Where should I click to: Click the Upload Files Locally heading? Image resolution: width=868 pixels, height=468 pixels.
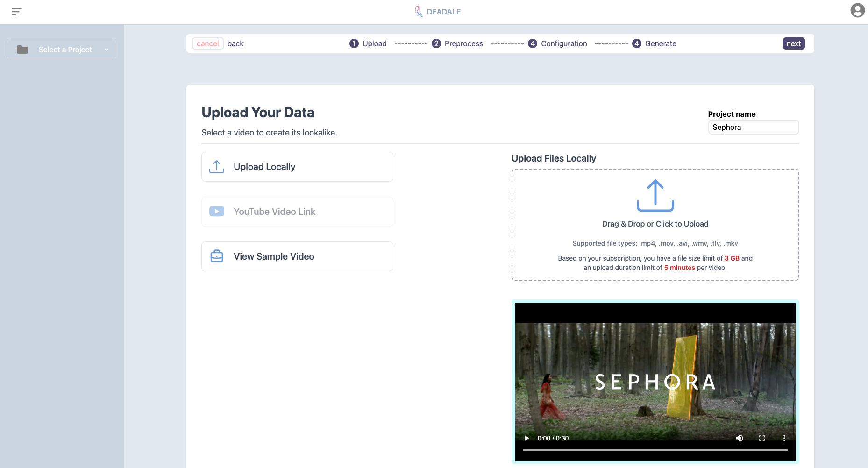[554, 158]
